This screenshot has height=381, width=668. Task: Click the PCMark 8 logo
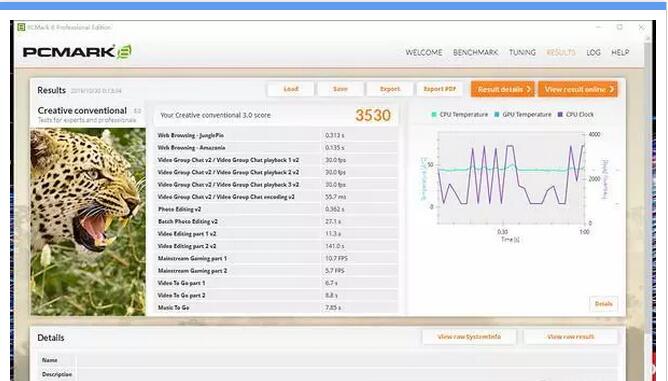[77, 52]
